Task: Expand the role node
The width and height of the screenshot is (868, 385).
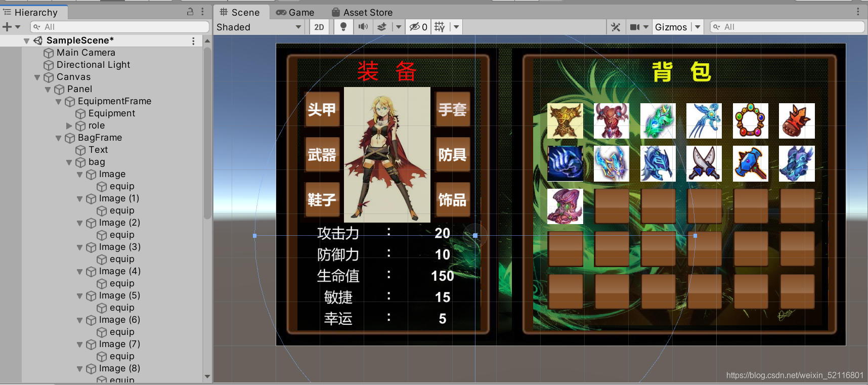Action: [69, 125]
